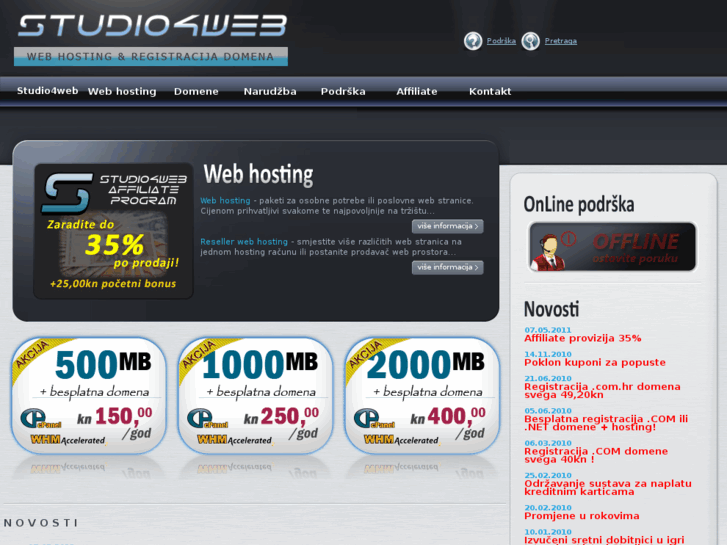This screenshot has height=545, width=727.
Task: Click the Affiliate Program 35% banner
Action: coord(114,231)
